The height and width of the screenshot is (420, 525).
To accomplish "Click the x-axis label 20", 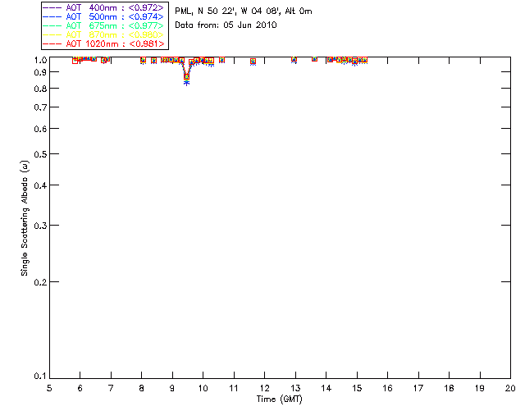I will point(510,388).
